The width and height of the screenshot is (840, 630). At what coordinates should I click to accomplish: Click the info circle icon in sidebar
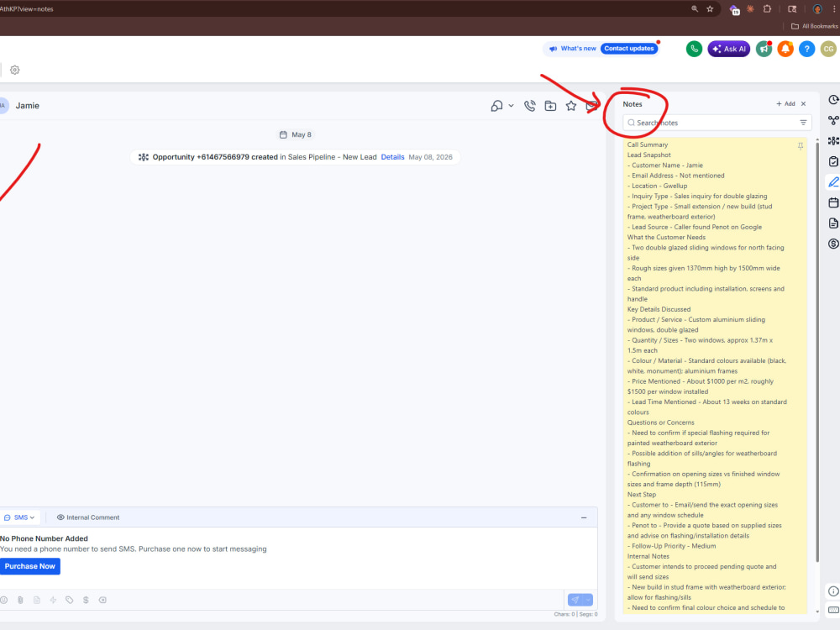tap(833, 591)
